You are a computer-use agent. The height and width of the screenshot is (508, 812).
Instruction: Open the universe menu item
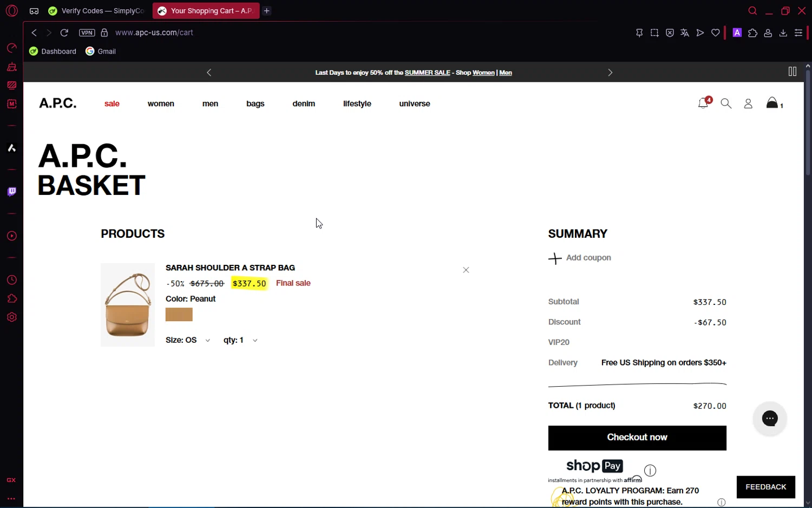pos(415,103)
